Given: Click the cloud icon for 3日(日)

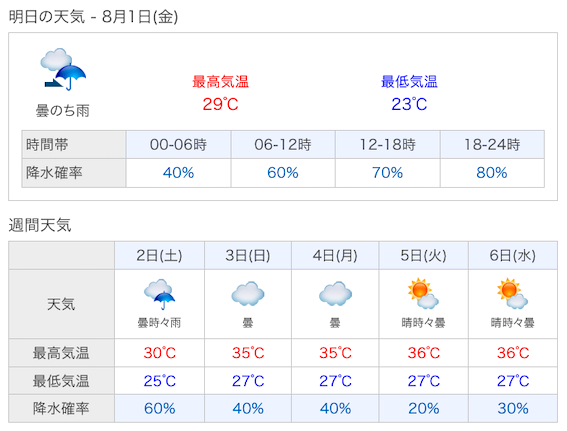Looking at the screenshot, I should (x=248, y=294).
